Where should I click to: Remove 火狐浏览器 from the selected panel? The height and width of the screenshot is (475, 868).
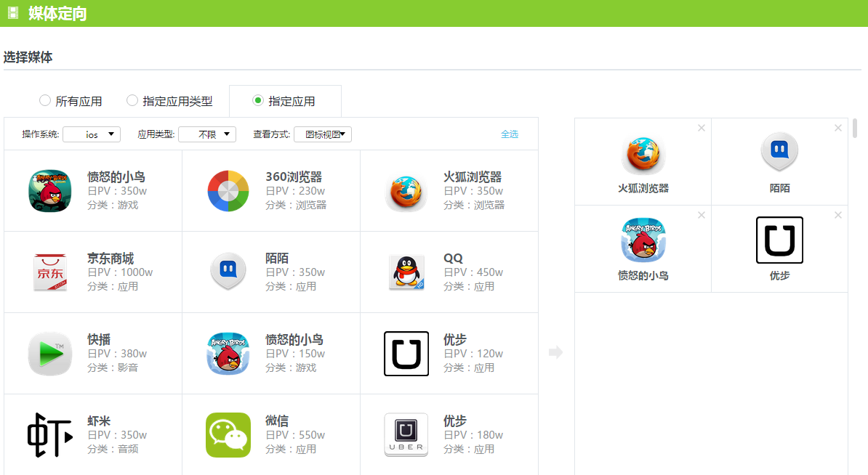point(702,128)
